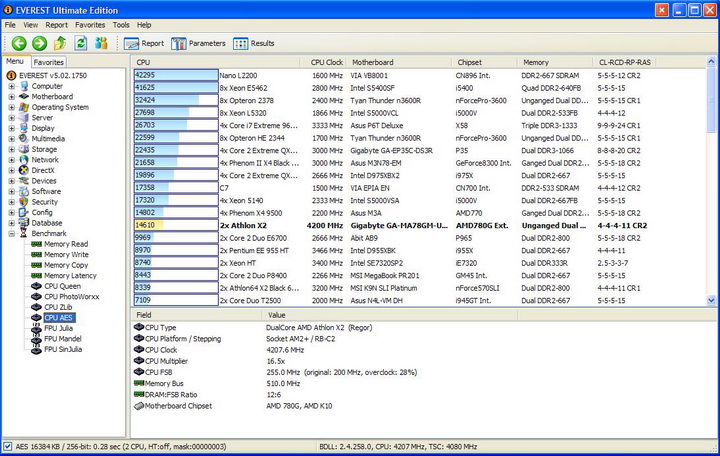Click the Benchmark hourglass icon

24,234
